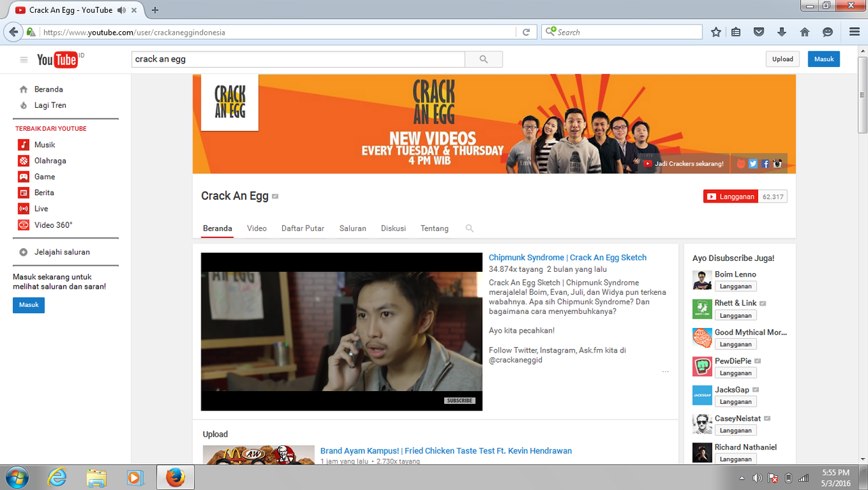Open Richard Nathaniel channel link
The width and height of the screenshot is (868, 490).
(x=746, y=447)
